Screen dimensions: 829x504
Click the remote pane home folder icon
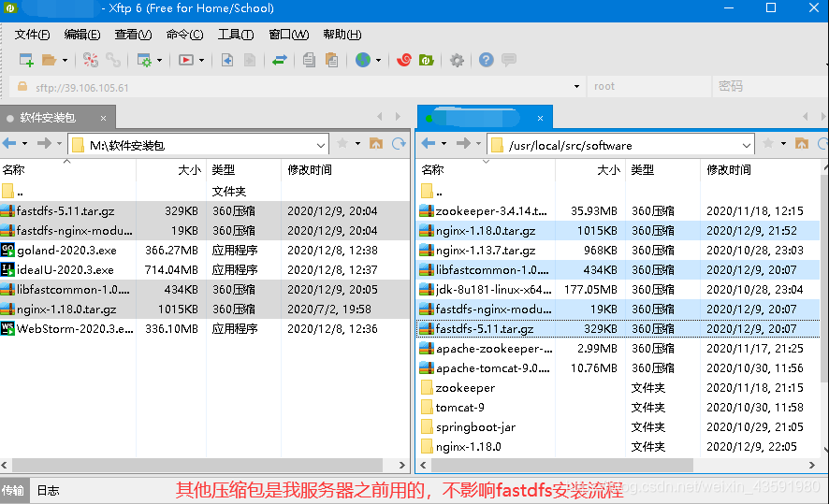coord(802,143)
